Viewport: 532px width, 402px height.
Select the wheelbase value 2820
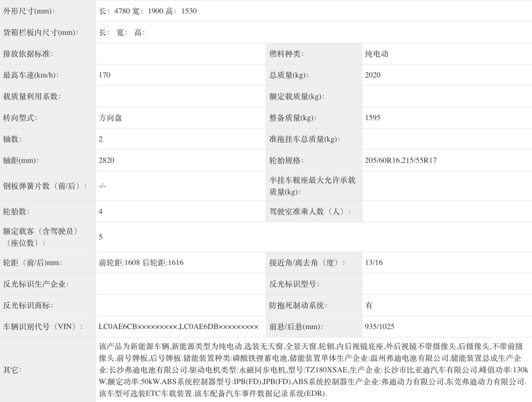(x=107, y=161)
